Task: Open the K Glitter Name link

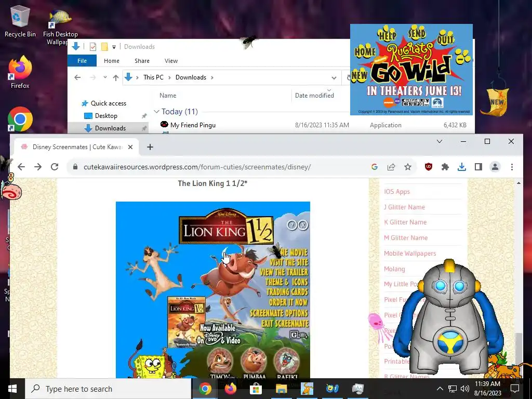Action: 405,222
